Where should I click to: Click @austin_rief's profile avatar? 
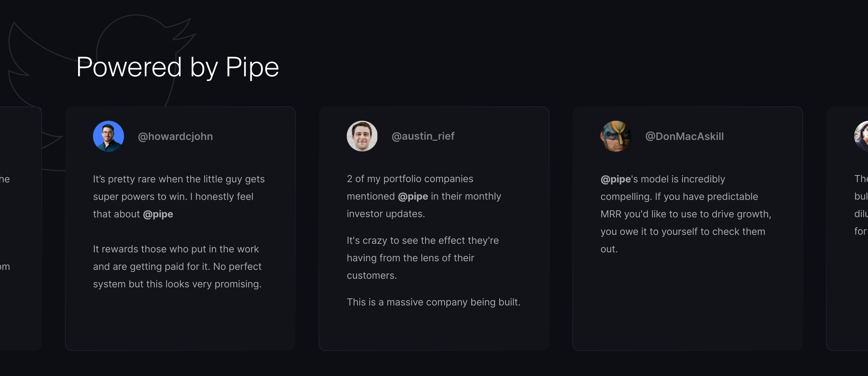(362, 136)
